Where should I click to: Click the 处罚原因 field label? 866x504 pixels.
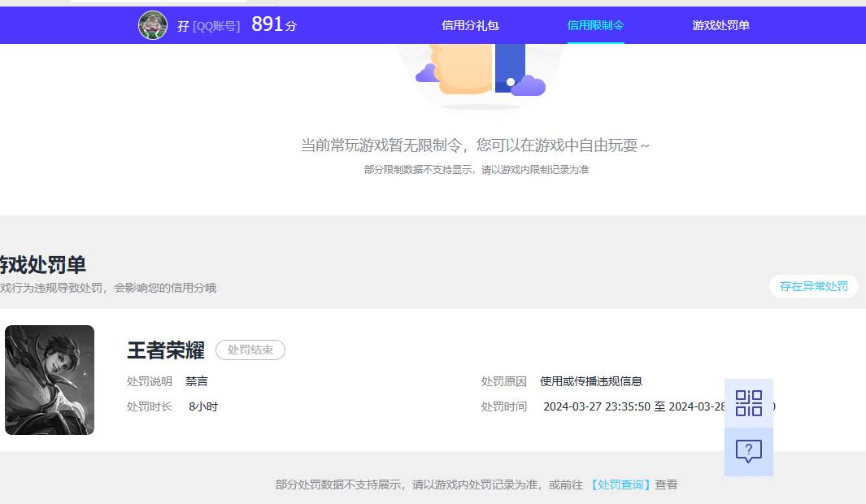pyautogui.click(x=503, y=381)
